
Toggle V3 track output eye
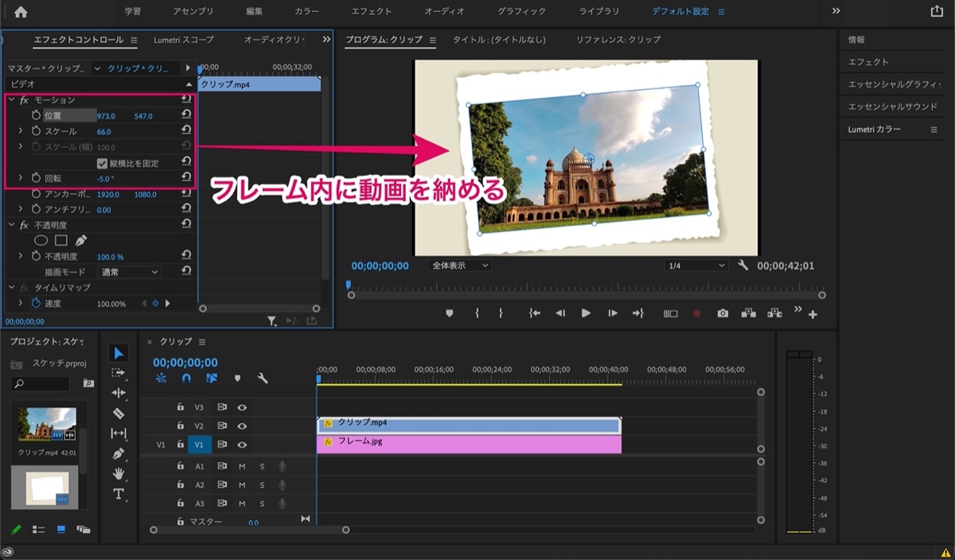click(242, 407)
